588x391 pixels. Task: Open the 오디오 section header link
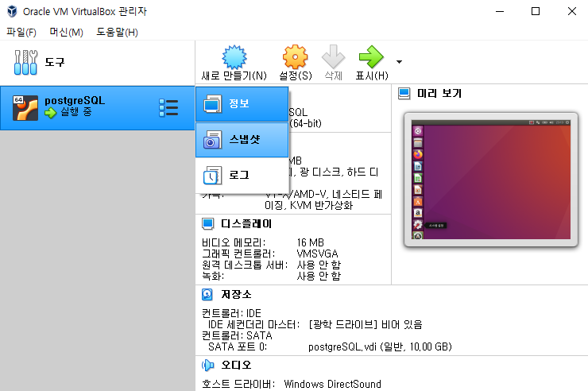[236, 365]
